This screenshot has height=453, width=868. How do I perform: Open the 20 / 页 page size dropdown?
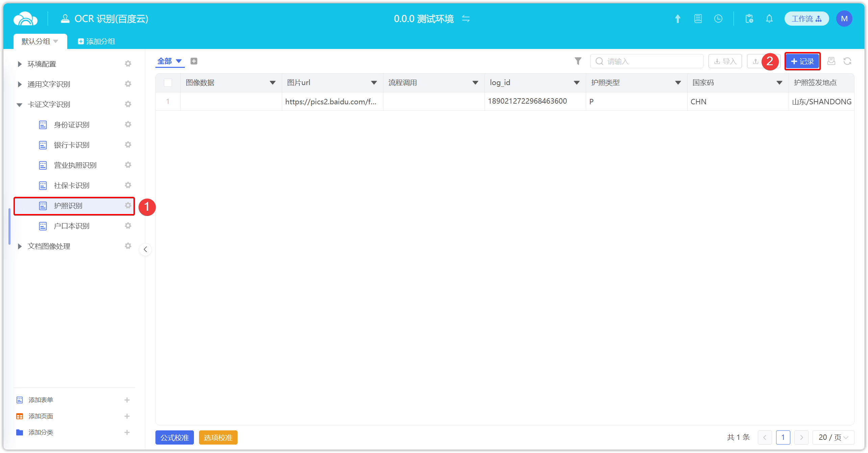(833, 437)
